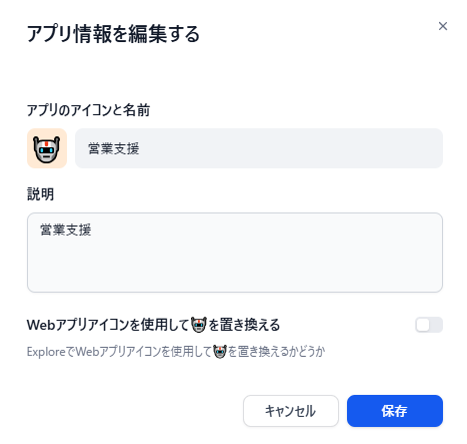Open the robot app icon picker
This screenshot has height=444, width=467.
pos(47,148)
